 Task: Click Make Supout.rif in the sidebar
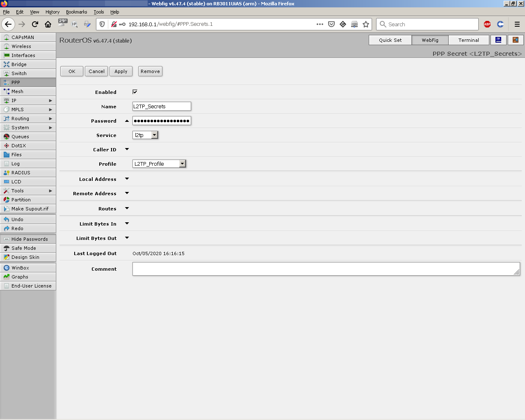pyautogui.click(x=28, y=209)
